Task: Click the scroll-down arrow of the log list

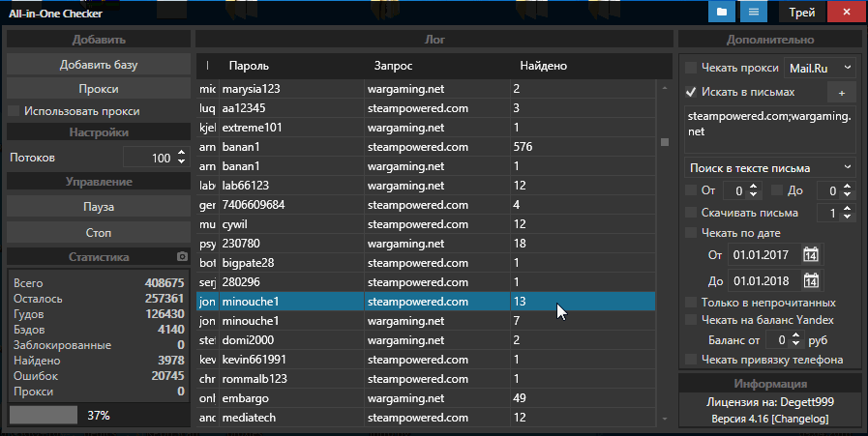Action: 664,419
